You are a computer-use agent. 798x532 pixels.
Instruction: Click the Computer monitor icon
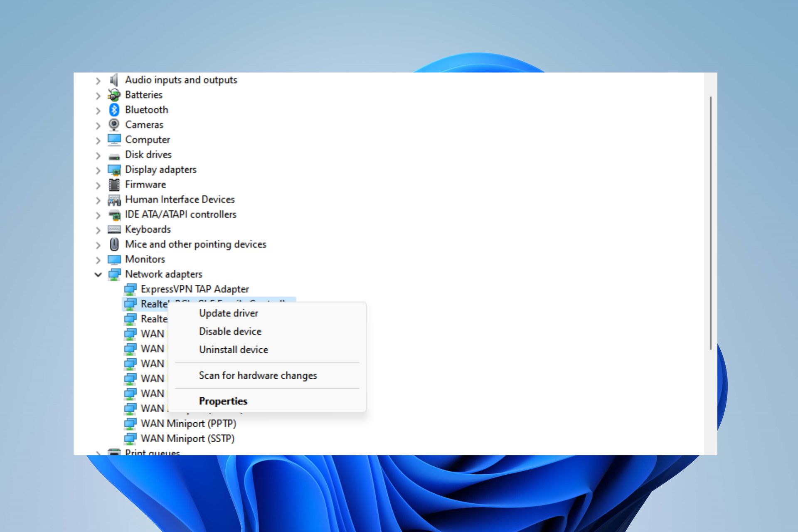[114, 140]
